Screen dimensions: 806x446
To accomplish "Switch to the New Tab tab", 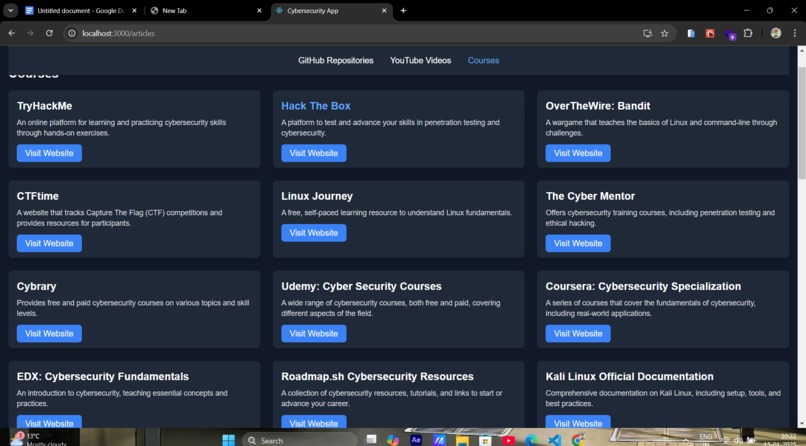I will coord(207,10).
